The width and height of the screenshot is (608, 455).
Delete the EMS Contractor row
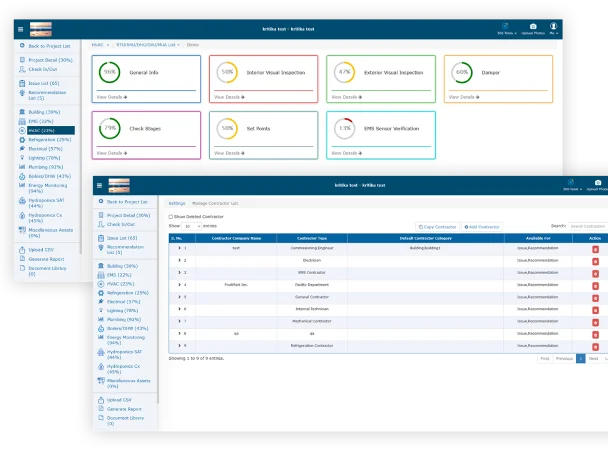(x=595, y=273)
